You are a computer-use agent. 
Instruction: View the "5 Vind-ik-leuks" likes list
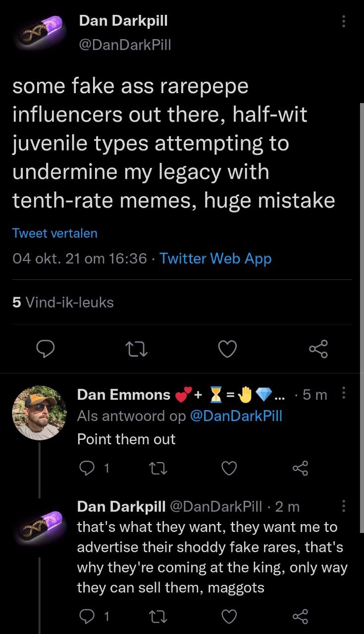click(x=63, y=302)
